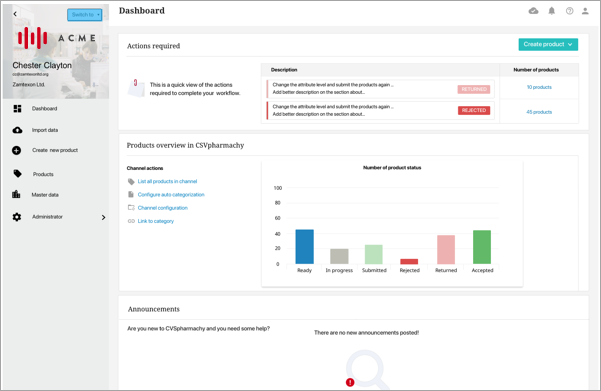Screen dimensions: 601x391
Task: Click document icon beside Configure auto categorization
Action: pyautogui.click(x=131, y=195)
